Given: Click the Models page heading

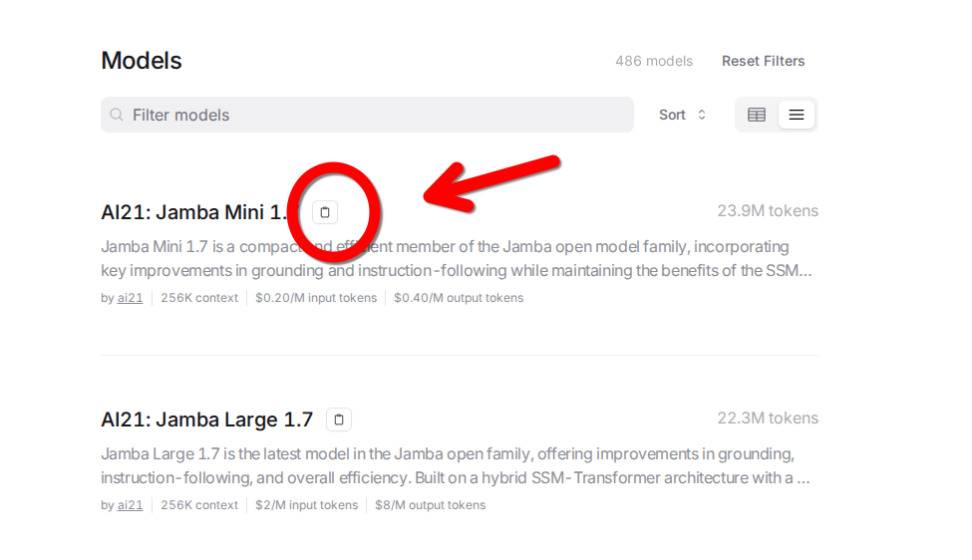Looking at the screenshot, I should pyautogui.click(x=142, y=61).
